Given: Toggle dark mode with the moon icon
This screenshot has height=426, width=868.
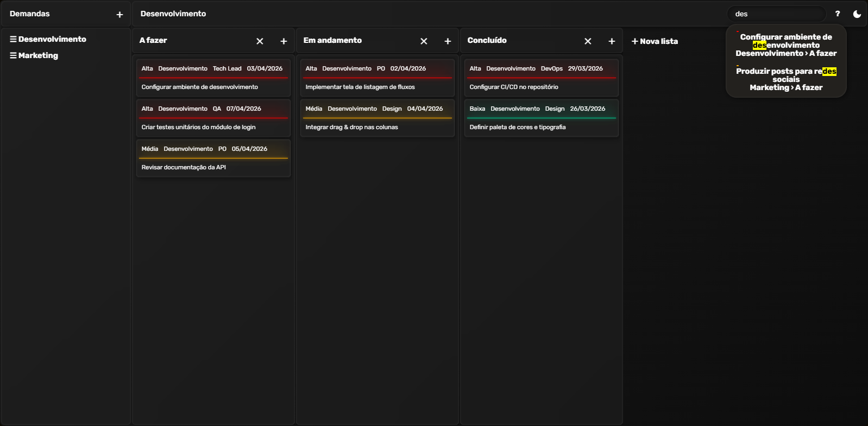Looking at the screenshot, I should (x=857, y=14).
